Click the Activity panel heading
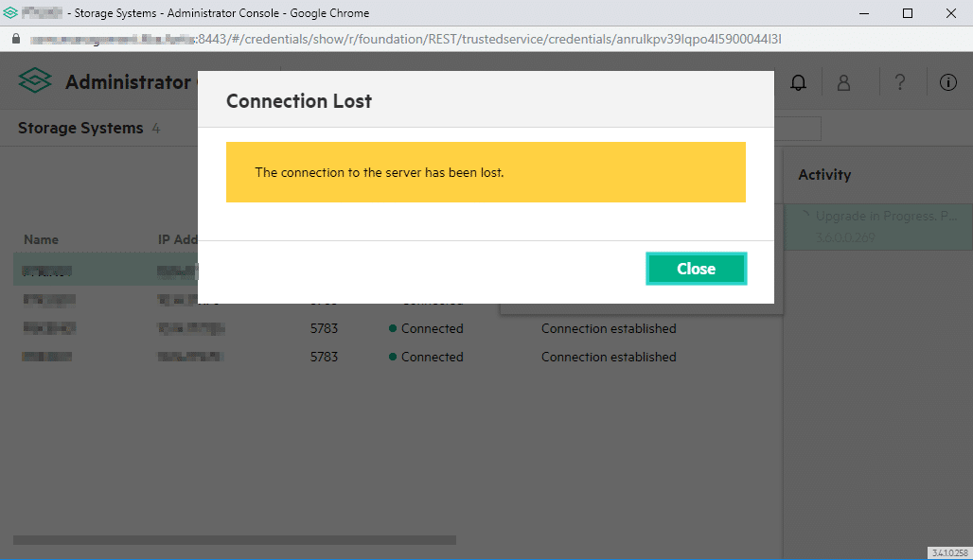Screen dimensions: 973x560 point(824,175)
